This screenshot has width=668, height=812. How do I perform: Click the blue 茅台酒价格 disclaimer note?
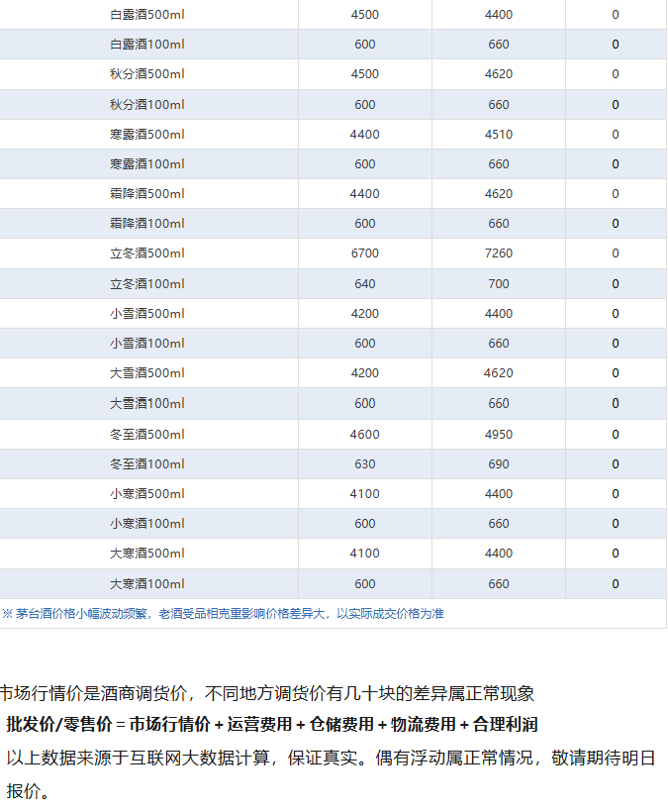(x=223, y=614)
